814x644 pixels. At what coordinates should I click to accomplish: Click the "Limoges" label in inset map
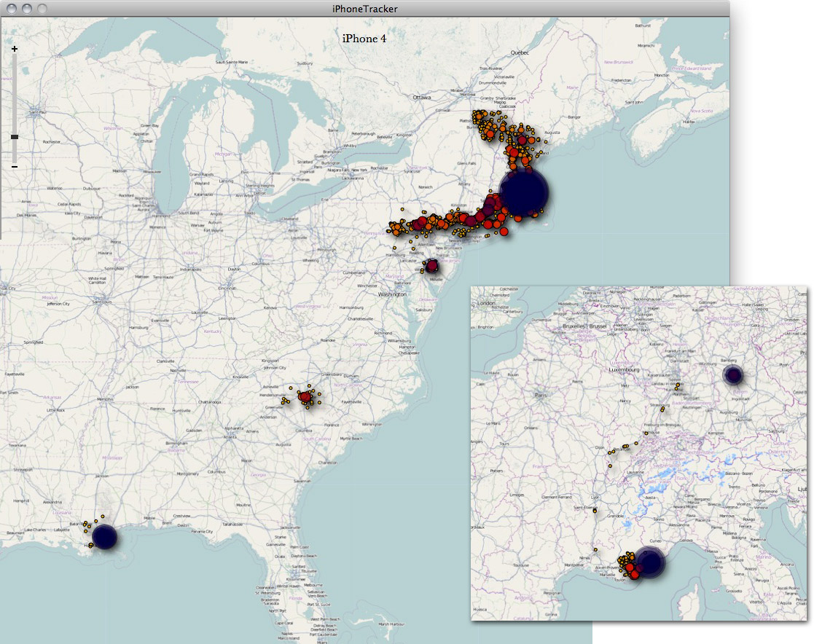pyautogui.click(x=517, y=495)
